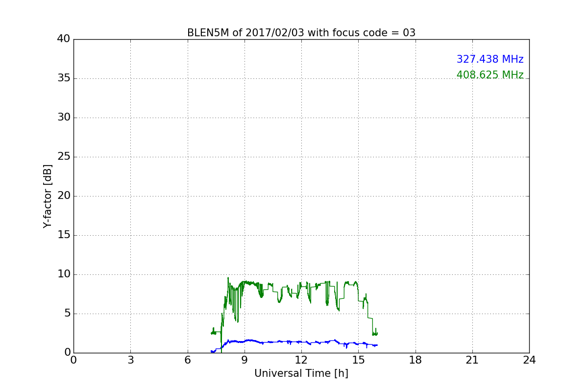This screenshot has width=588, height=392.
Task: Click the y-axis tick label "40"
Action: [x=64, y=39]
